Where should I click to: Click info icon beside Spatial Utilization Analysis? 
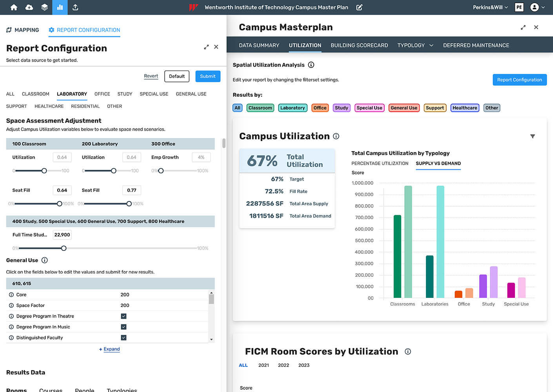(x=311, y=65)
